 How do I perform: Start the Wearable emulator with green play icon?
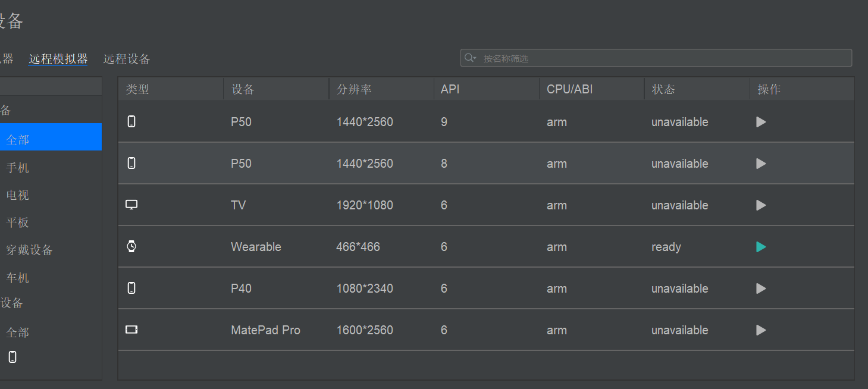(x=760, y=247)
